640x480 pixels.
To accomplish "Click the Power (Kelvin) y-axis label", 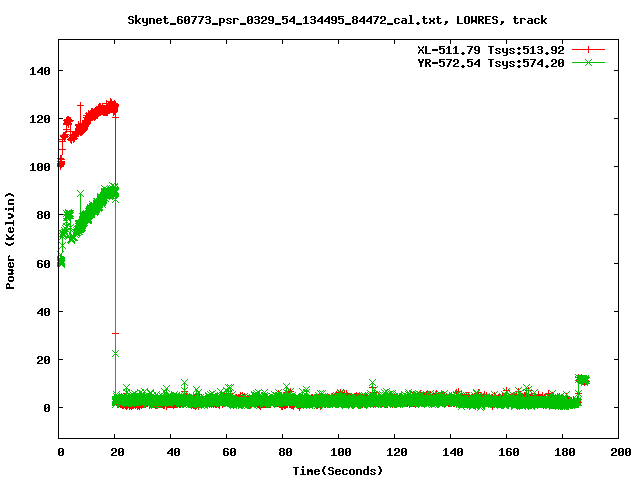I will click(10, 241).
